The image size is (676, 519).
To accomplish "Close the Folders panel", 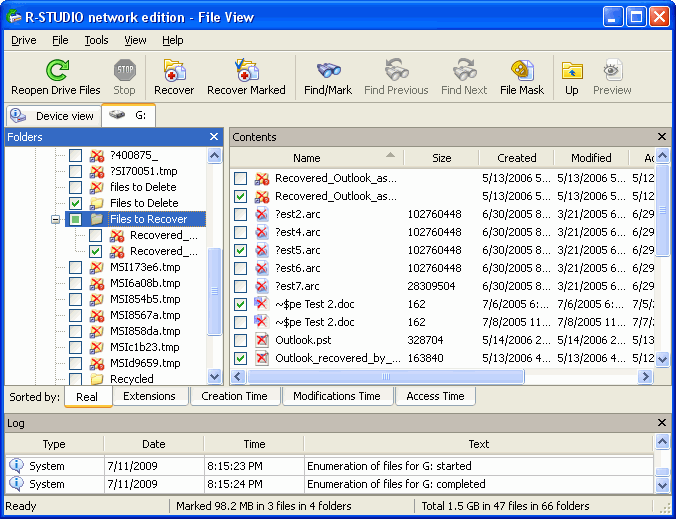I will 214,137.
